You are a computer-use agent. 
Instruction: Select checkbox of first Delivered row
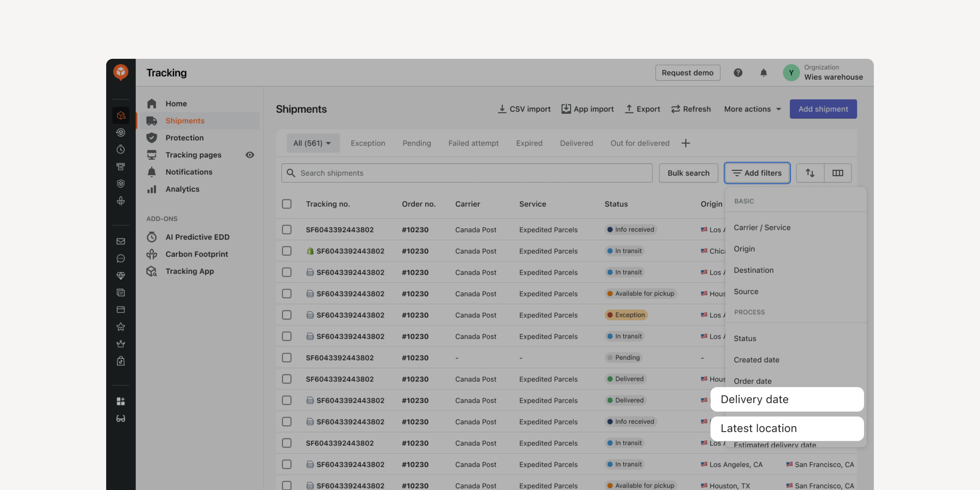coord(286,379)
